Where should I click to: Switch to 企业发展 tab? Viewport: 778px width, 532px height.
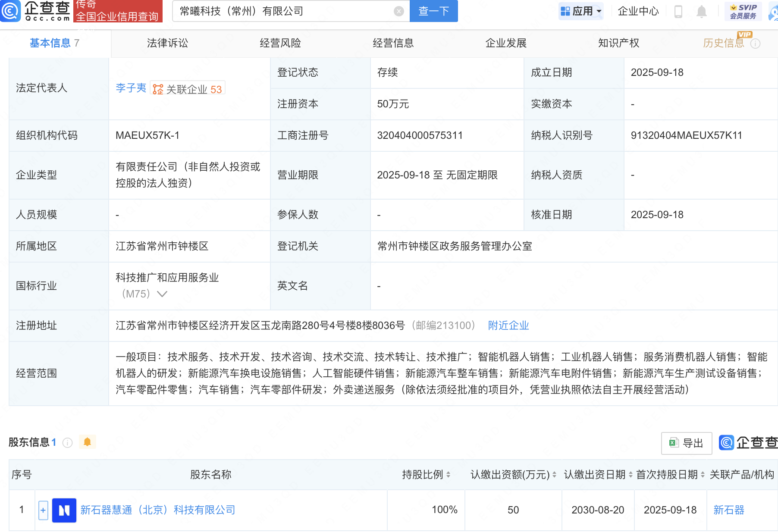click(x=506, y=43)
